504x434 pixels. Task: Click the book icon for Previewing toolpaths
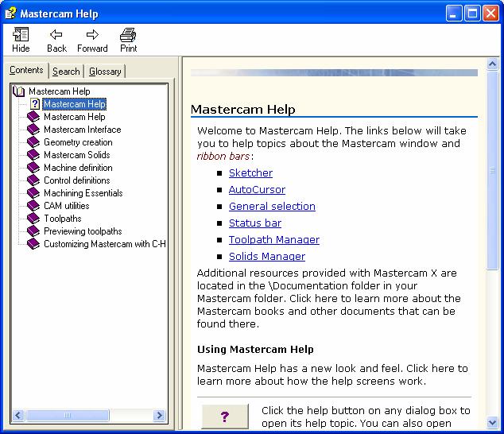click(x=33, y=231)
